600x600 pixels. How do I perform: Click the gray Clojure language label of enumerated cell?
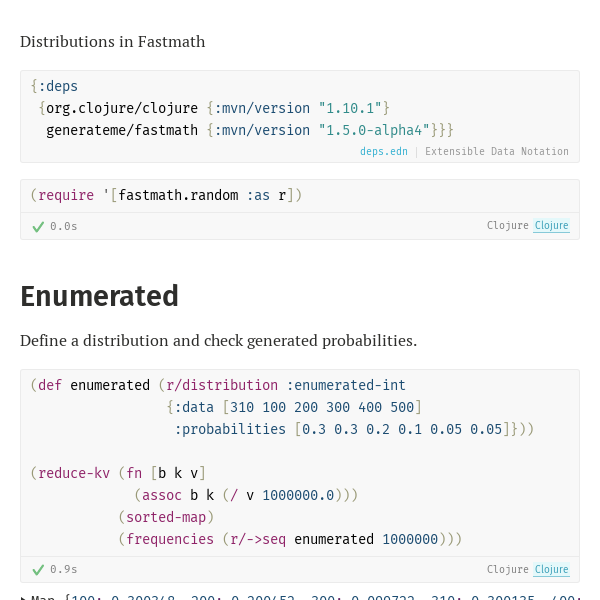507,569
